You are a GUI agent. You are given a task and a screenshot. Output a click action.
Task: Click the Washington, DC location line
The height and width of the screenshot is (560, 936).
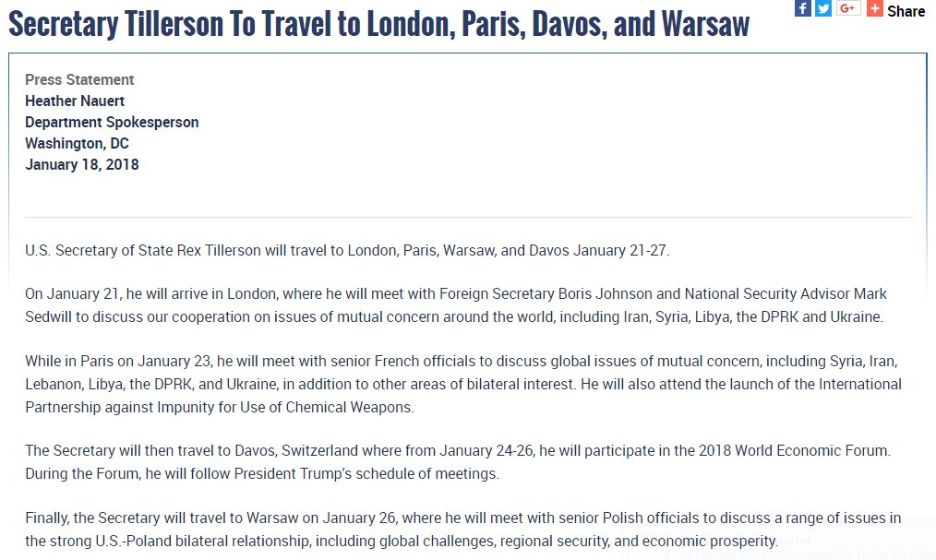[x=77, y=143]
